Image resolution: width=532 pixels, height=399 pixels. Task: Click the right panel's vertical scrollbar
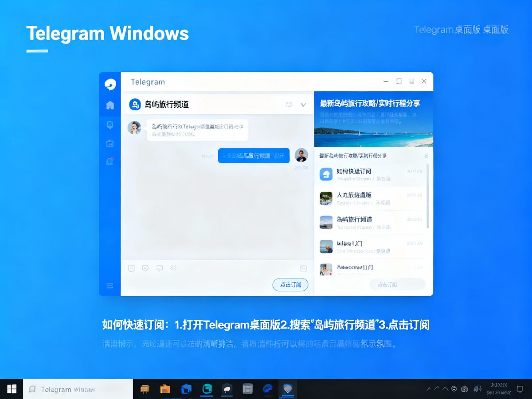tap(427, 195)
